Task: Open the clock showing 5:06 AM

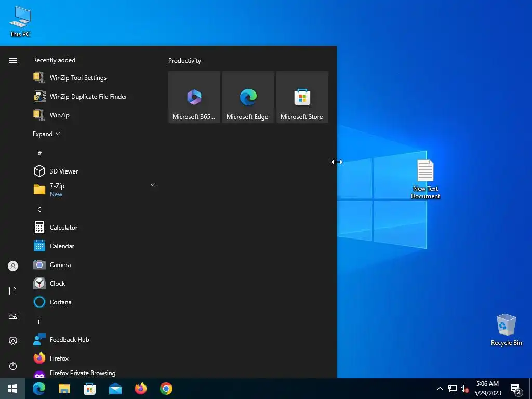Action: click(487, 389)
